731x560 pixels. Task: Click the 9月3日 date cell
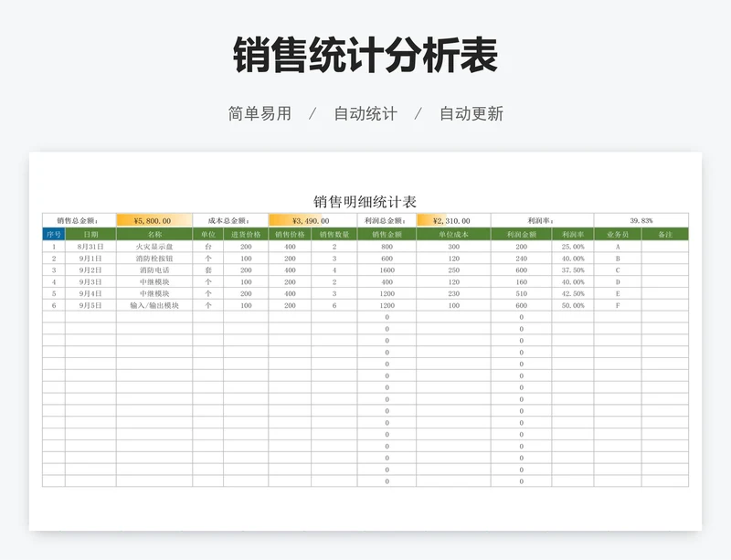click(x=90, y=282)
